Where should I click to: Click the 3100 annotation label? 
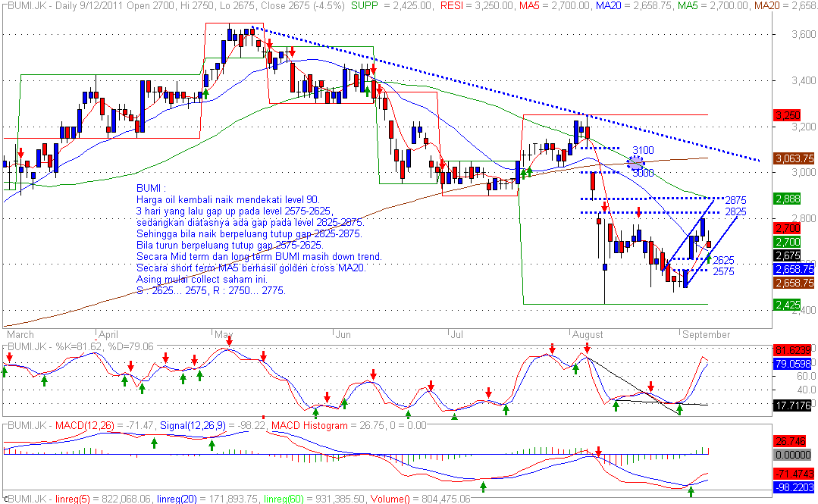point(643,150)
